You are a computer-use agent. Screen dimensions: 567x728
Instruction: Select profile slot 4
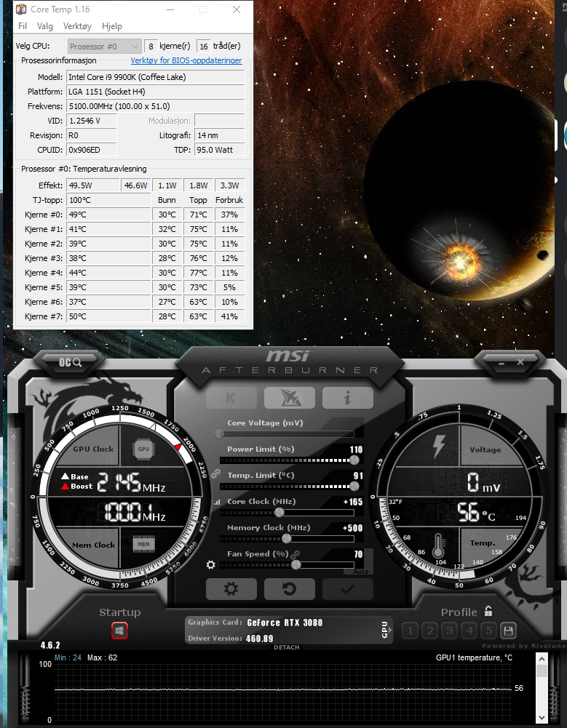point(469,631)
